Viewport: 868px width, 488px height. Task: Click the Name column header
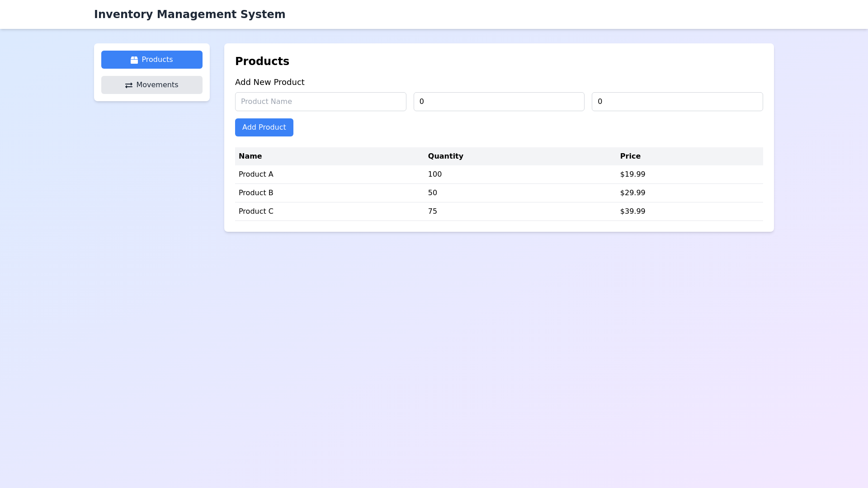250,156
